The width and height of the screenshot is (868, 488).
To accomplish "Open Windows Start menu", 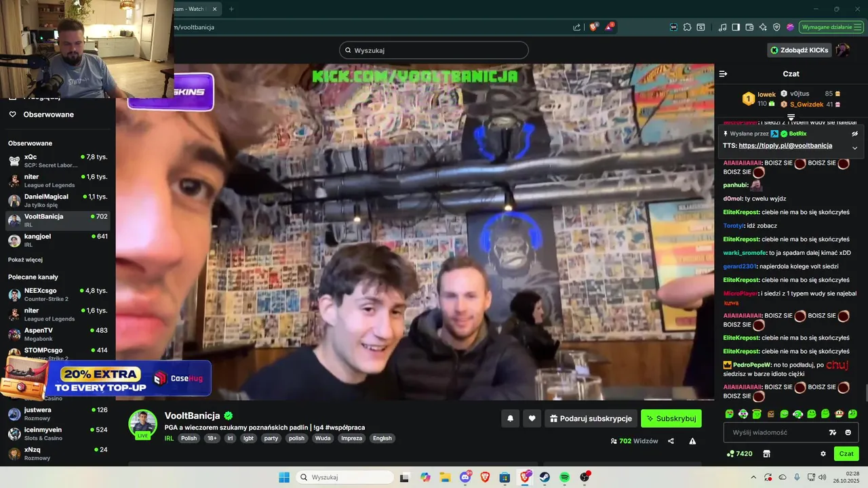I will pyautogui.click(x=284, y=477).
